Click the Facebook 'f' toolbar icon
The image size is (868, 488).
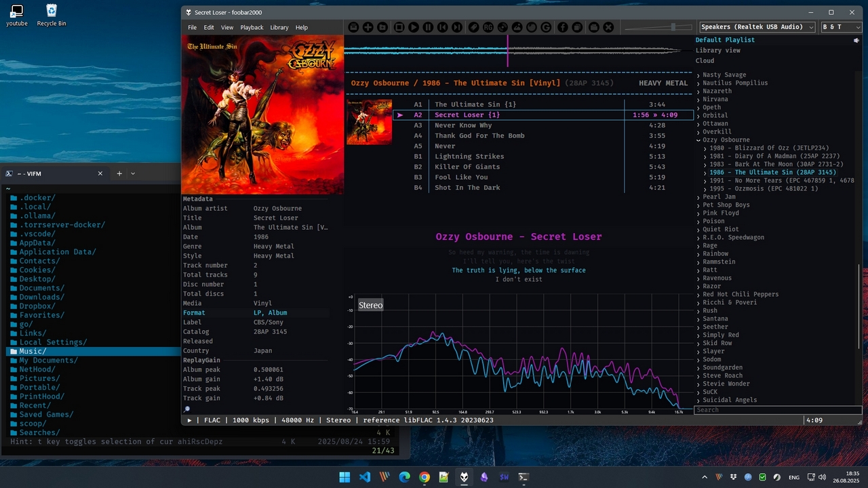563,27
